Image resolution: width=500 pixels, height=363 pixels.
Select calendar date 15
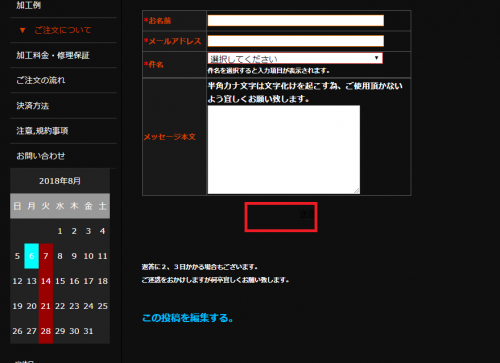click(x=60, y=281)
